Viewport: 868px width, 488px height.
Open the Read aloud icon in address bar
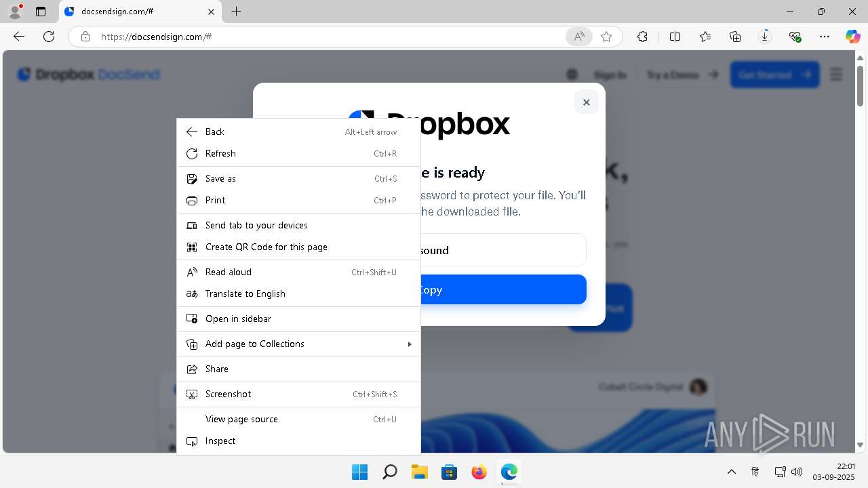[x=578, y=37]
